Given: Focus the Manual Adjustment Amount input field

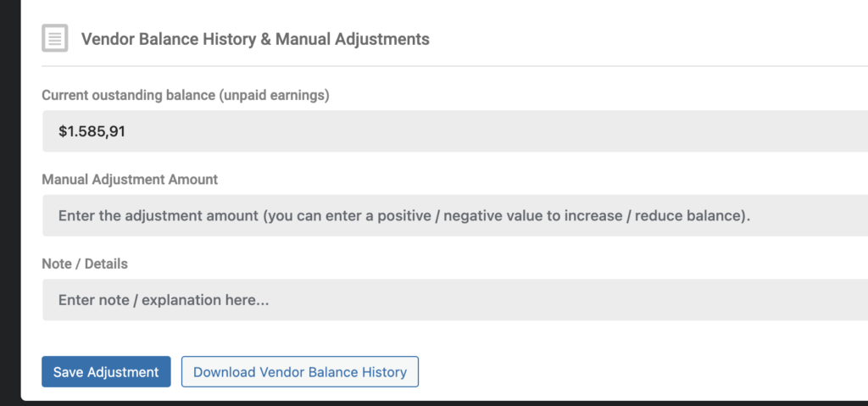Looking at the screenshot, I should [455, 215].
